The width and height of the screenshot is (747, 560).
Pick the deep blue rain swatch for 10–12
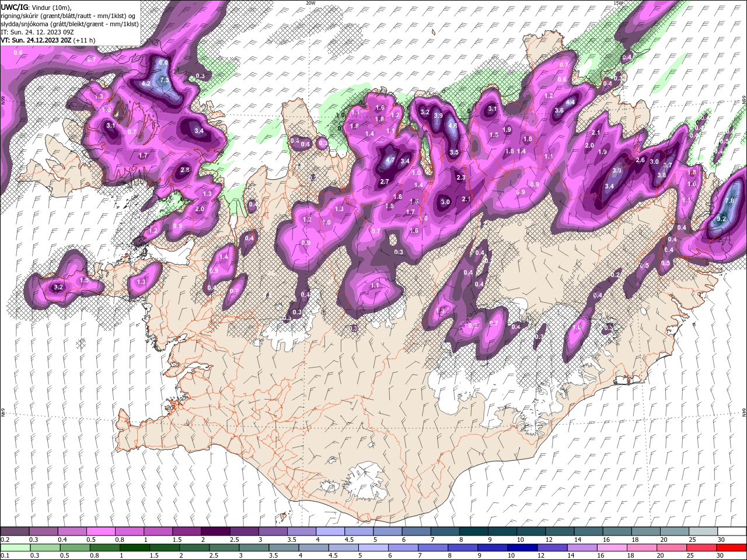(522, 548)
